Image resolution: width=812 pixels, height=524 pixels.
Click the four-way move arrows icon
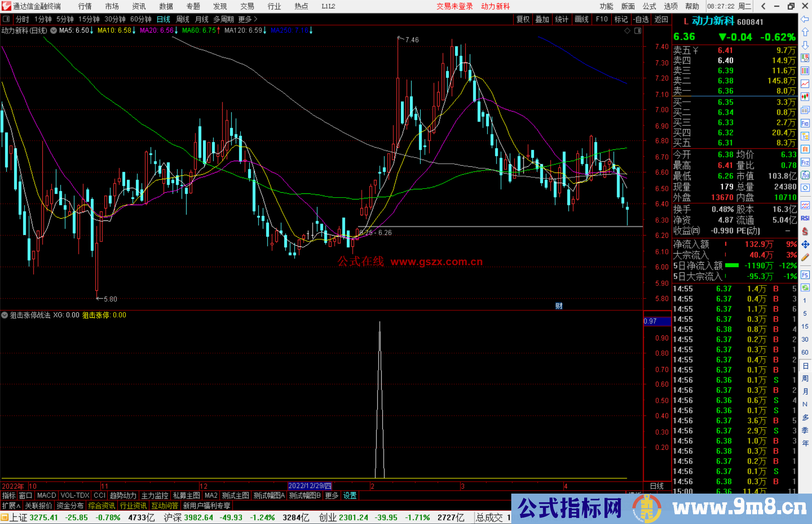pos(805,245)
